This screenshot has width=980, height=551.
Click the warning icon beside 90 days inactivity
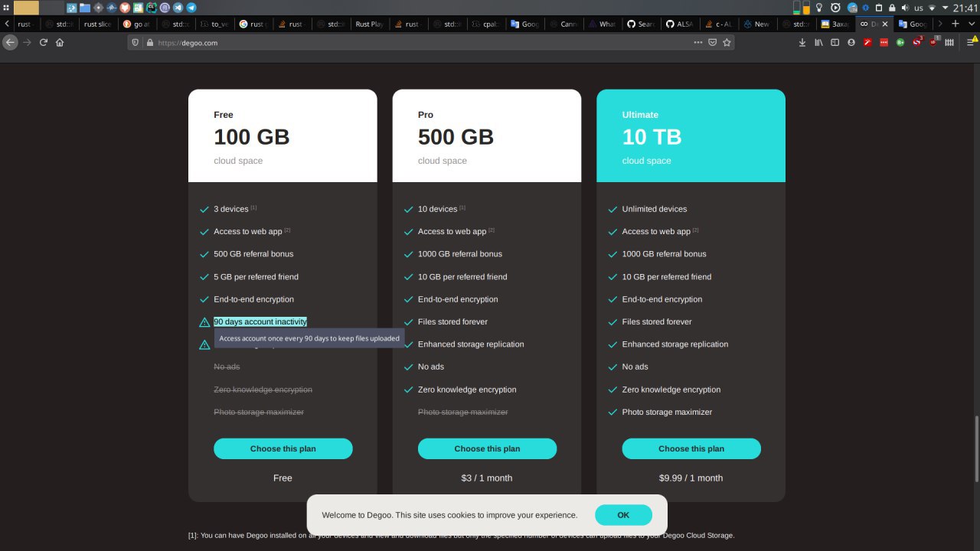coord(204,322)
